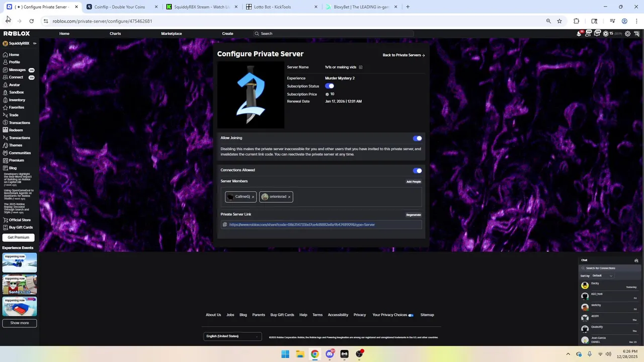Edit the server name pencil icon
Viewport: 644px width, 362px height.
(x=360, y=67)
